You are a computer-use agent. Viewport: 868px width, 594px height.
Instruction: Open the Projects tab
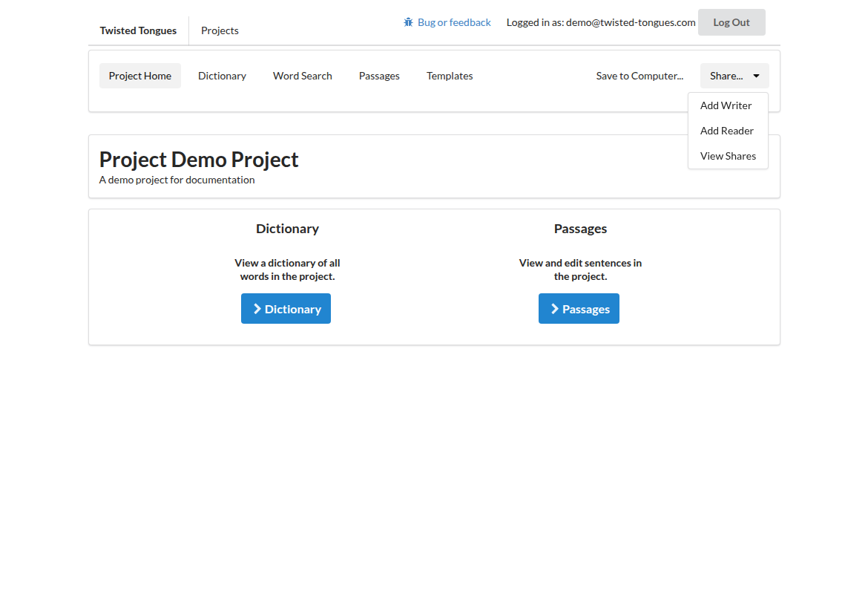(220, 30)
